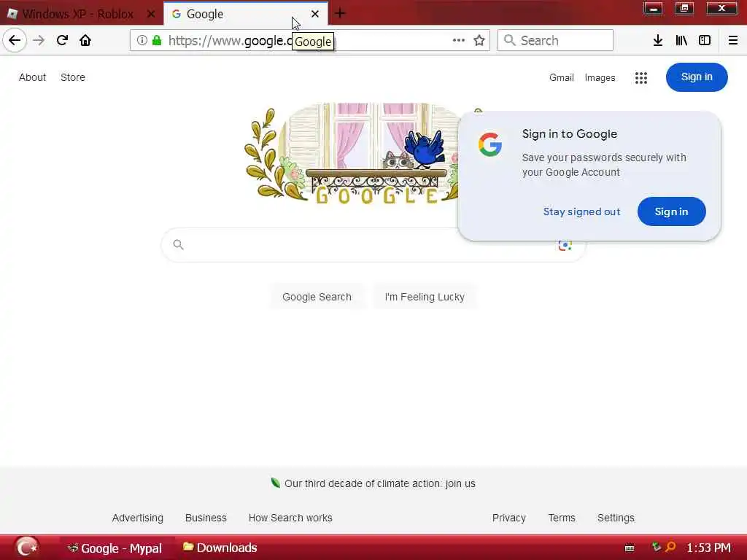The image size is (747, 560).
Task: Click the magnifier icon in Google search box
Action: click(178, 245)
